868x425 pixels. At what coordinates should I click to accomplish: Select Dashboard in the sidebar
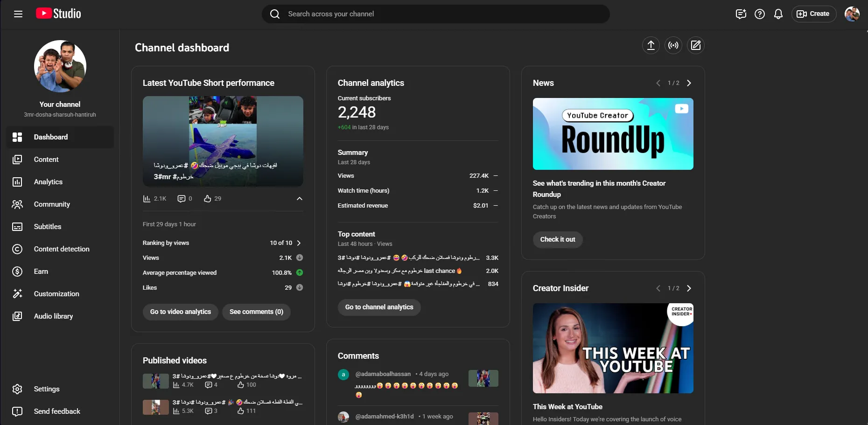click(60, 137)
